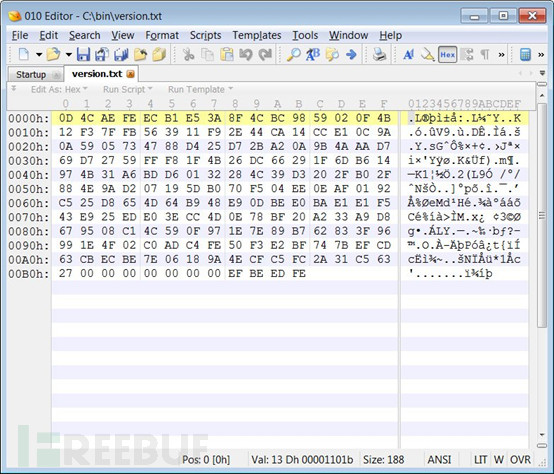Expand the overflow chevron after calculator

(541, 55)
